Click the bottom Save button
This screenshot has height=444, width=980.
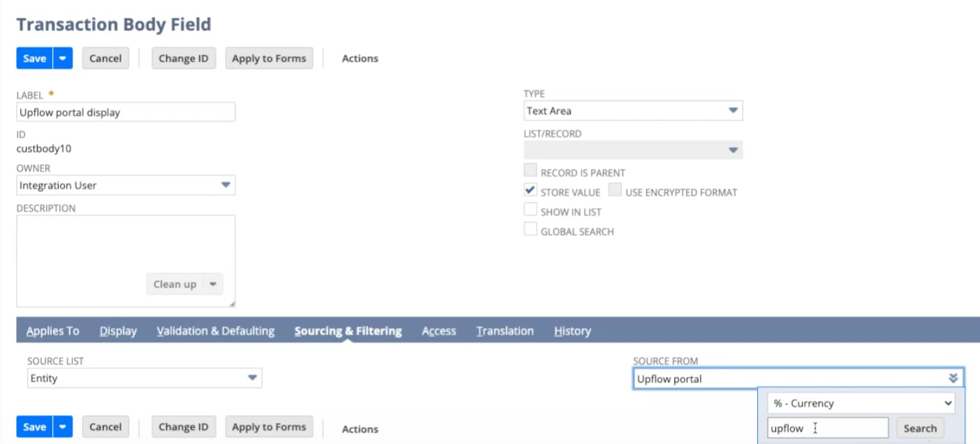click(x=34, y=427)
